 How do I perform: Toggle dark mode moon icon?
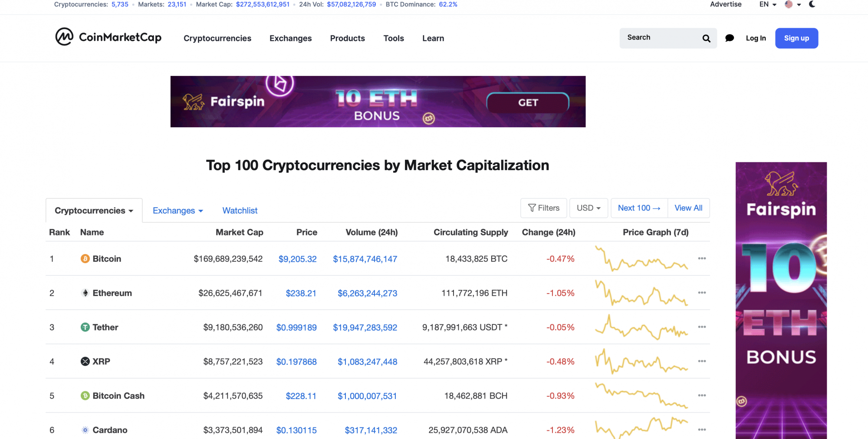point(812,4)
